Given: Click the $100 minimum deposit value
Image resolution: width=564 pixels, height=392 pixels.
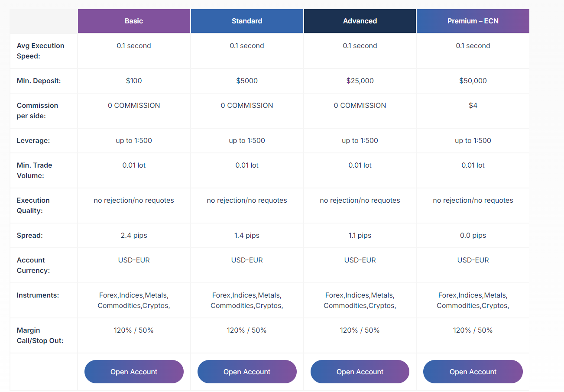Looking at the screenshot, I should 134,81.
